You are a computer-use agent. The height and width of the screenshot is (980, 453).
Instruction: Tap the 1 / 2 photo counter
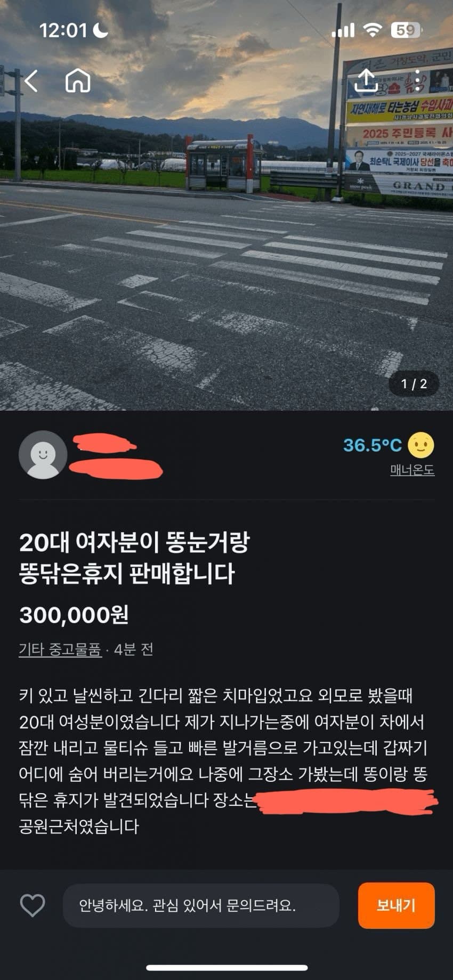(414, 383)
